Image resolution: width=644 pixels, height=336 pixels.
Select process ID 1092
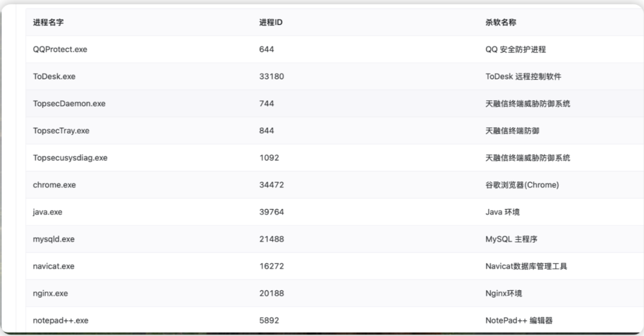pyautogui.click(x=269, y=158)
